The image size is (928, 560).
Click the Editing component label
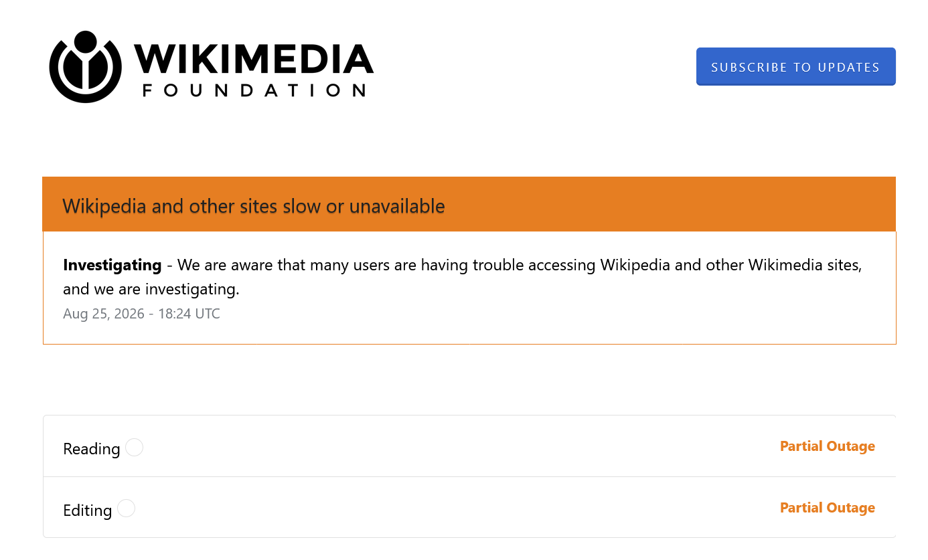click(x=88, y=510)
